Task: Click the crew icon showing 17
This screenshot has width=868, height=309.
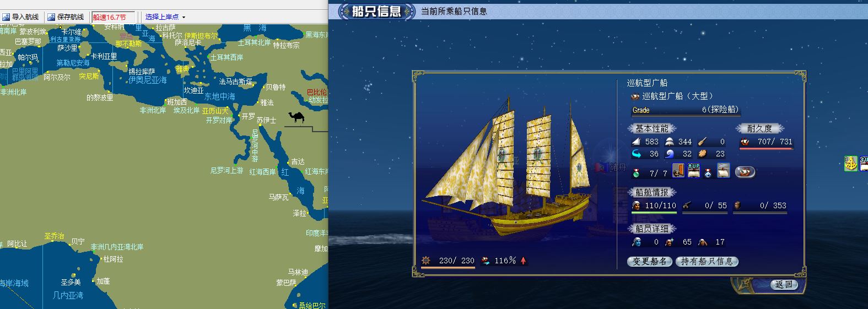Action: pos(703,242)
